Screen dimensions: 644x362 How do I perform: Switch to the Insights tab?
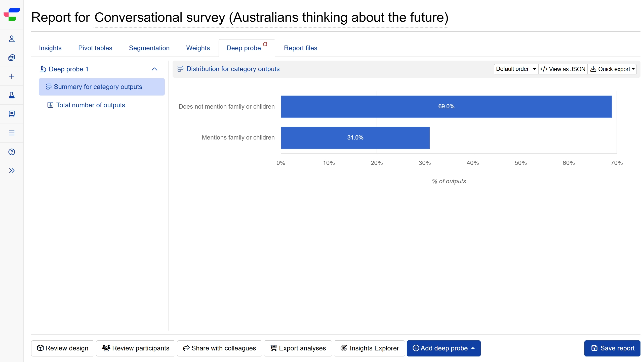(x=50, y=48)
